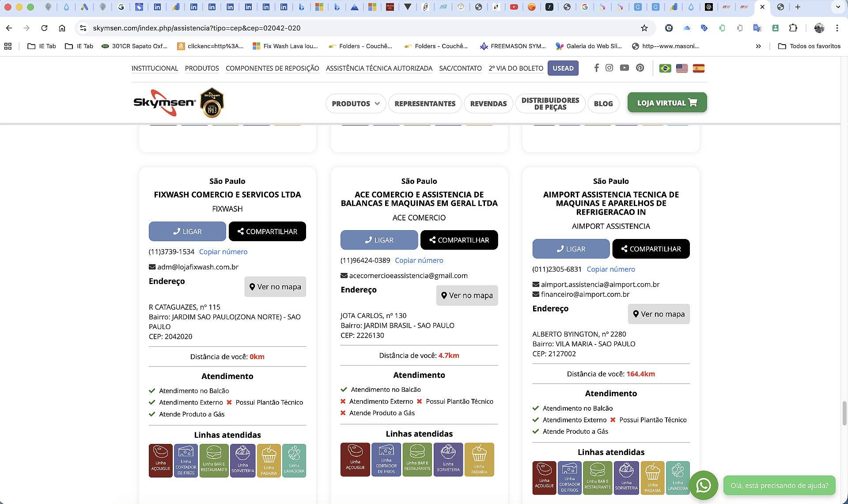Open a new browser tab
Screen dimensions: 848x504
click(798, 7)
